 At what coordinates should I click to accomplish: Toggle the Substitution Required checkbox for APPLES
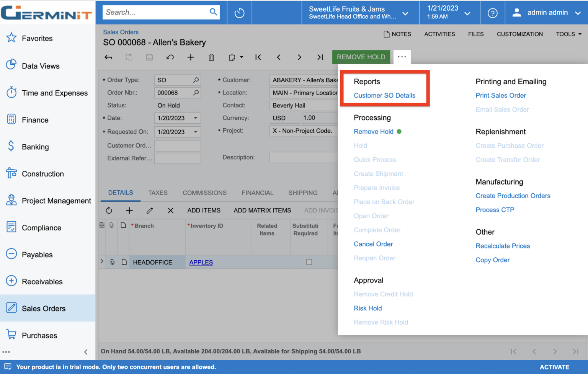[309, 262]
